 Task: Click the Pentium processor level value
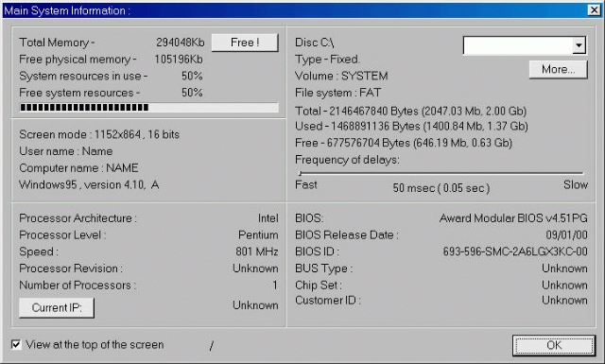click(x=258, y=235)
